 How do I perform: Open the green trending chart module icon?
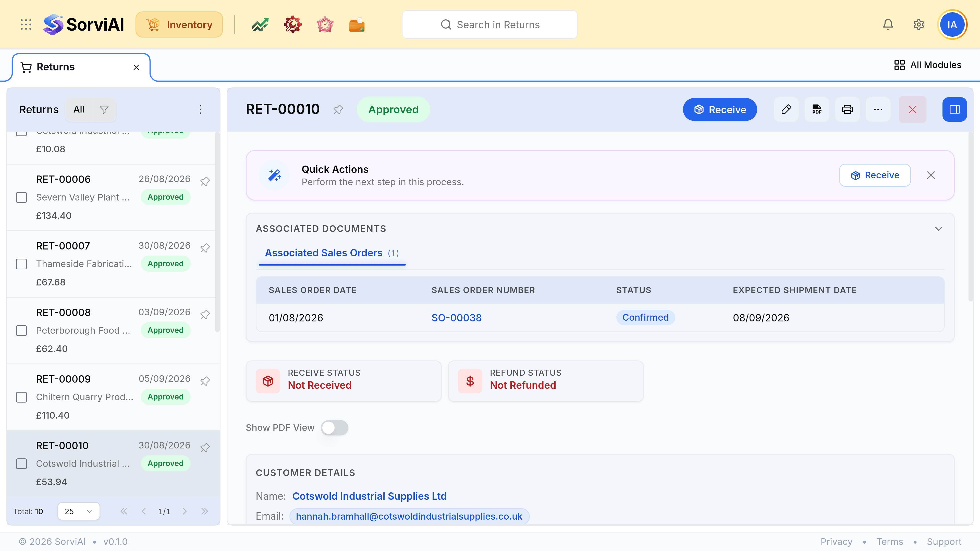coord(260,25)
